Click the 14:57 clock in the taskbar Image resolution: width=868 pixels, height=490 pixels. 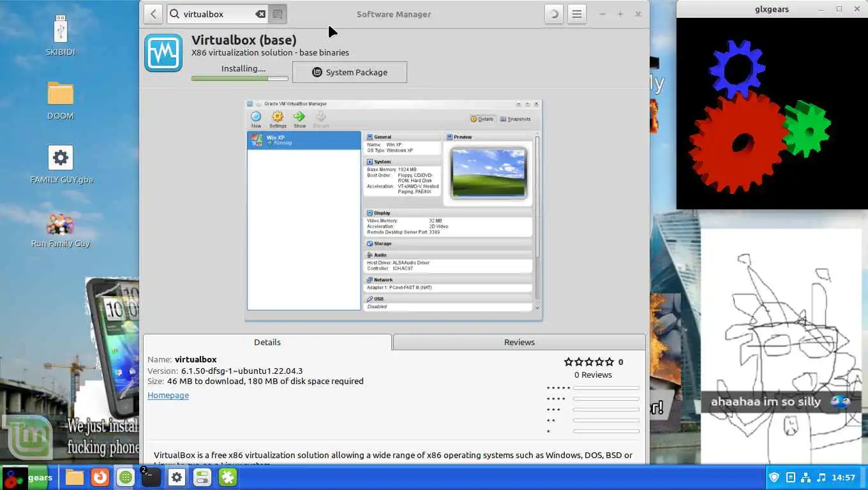click(844, 477)
